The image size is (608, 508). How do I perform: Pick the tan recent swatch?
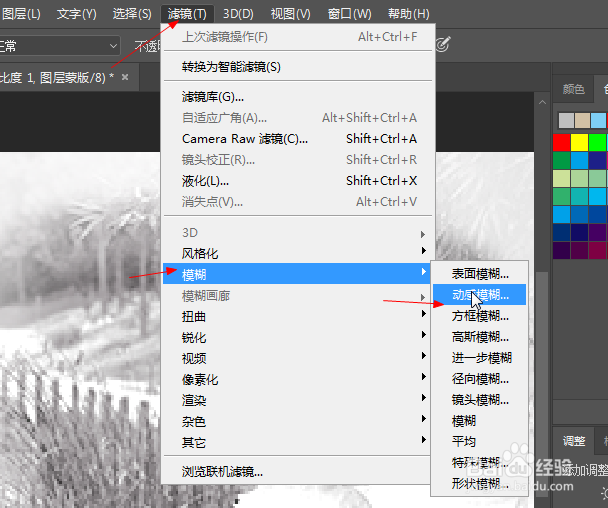(x=582, y=121)
